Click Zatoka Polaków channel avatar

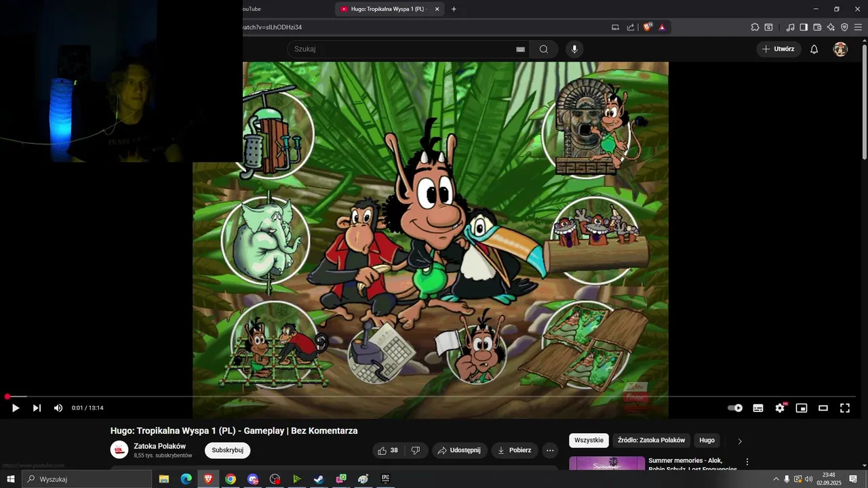tap(119, 450)
